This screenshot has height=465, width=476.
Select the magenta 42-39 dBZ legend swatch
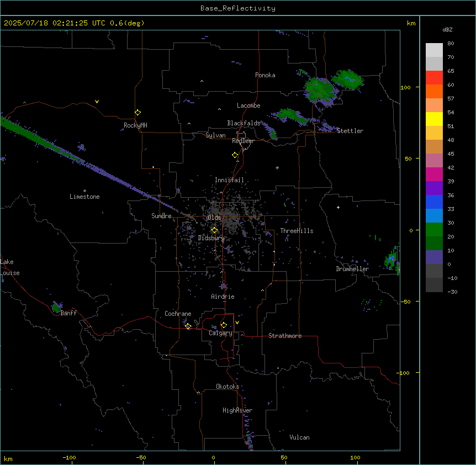[434, 174]
